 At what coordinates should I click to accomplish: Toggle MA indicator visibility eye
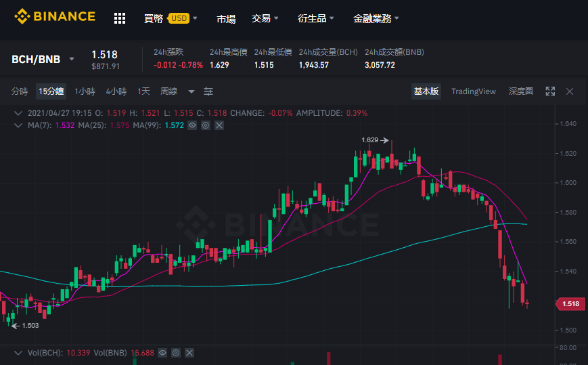click(x=192, y=125)
